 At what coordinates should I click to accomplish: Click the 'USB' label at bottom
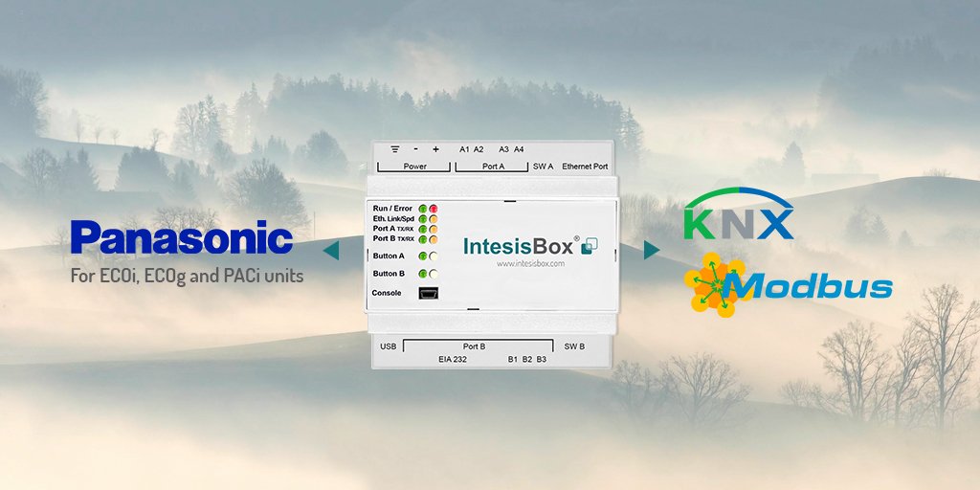tap(388, 346)
